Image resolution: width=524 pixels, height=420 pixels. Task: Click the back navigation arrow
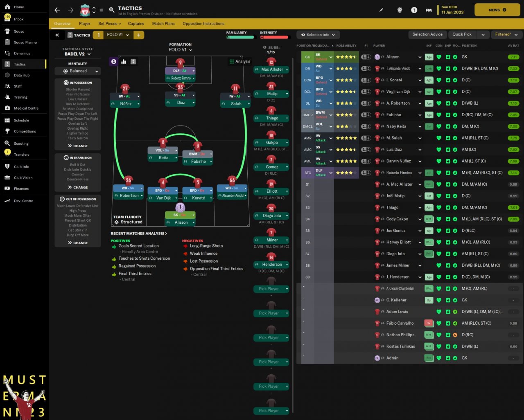57,10
